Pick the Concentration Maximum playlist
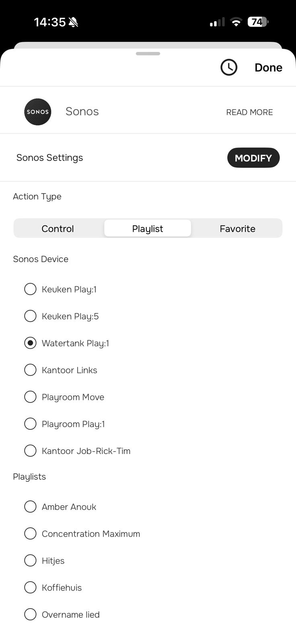This screenshot has width=296, height=644. [x=30, y=534]
